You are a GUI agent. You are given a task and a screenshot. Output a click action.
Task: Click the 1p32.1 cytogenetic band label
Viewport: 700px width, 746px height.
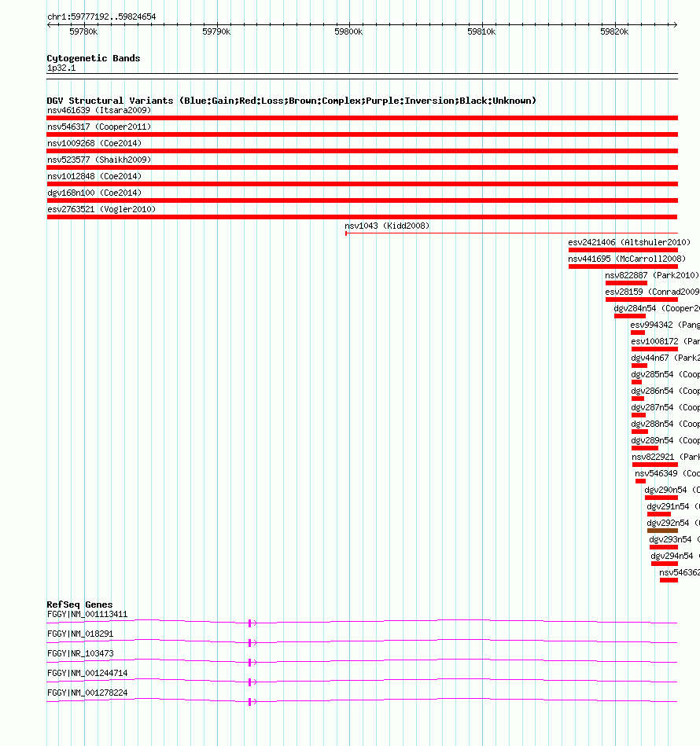click(x=61, y=68)
